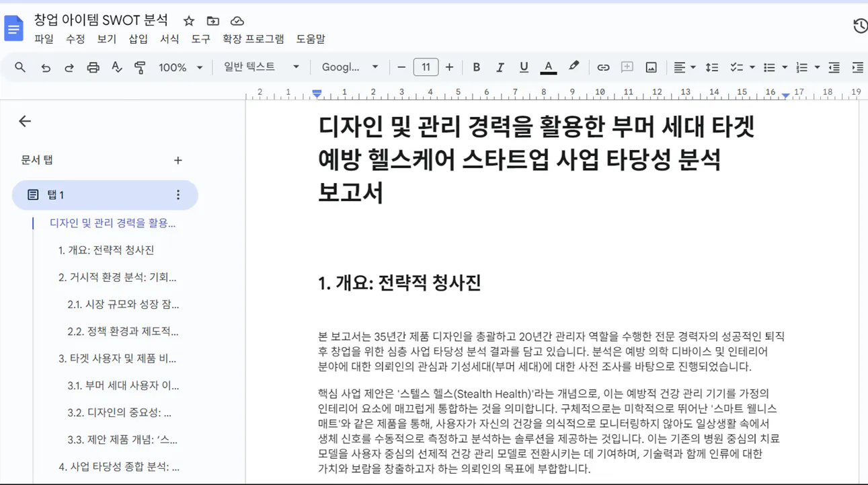Undo the last action
868x485 pixels.
tap(46, 67)
